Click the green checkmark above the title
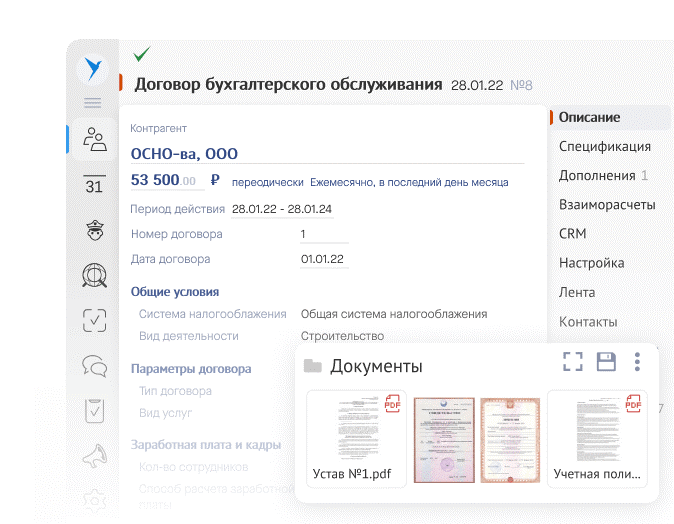The image size is (674, 524). [x=141, y=54]
